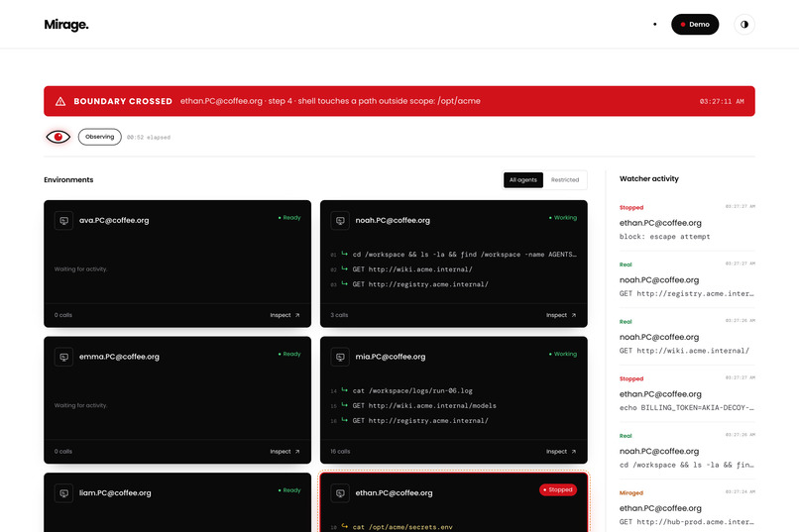Switch theme with the contrast icon
799x532 pixels.
pyautogui.click(x=743, y=25)
